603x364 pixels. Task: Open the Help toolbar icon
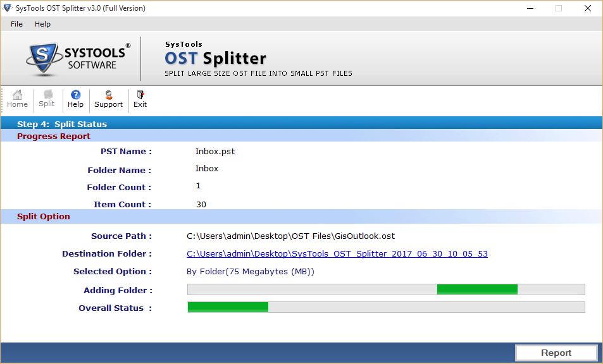coord(75,99)
